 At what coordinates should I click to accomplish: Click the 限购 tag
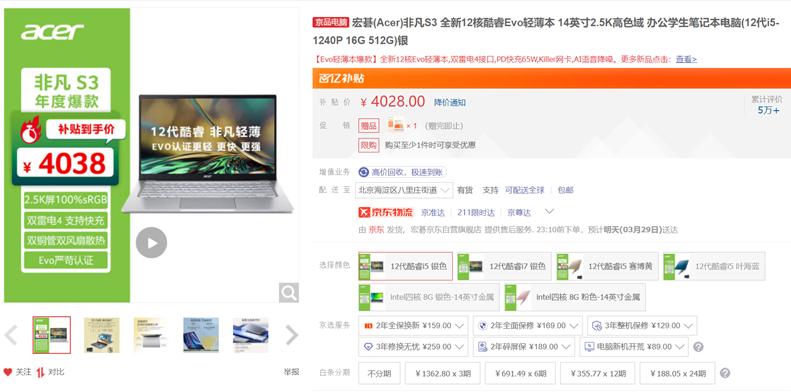(x=369, y=145)
